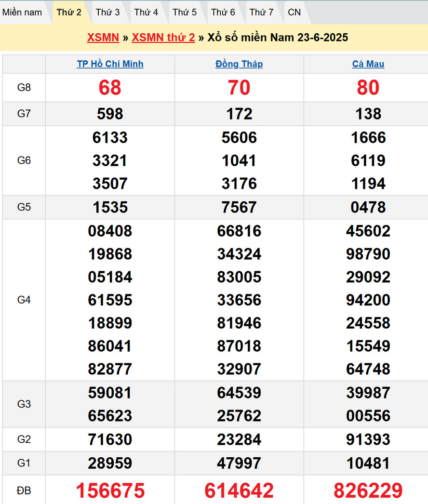Open the Thứ 5 results tab

click(x=185, y=13)
